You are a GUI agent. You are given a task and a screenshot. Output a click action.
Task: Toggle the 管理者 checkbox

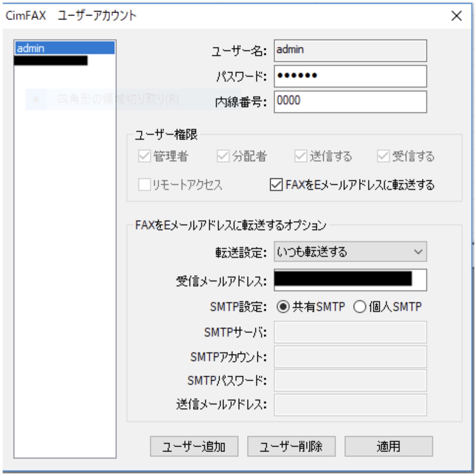tap(144, 156)
